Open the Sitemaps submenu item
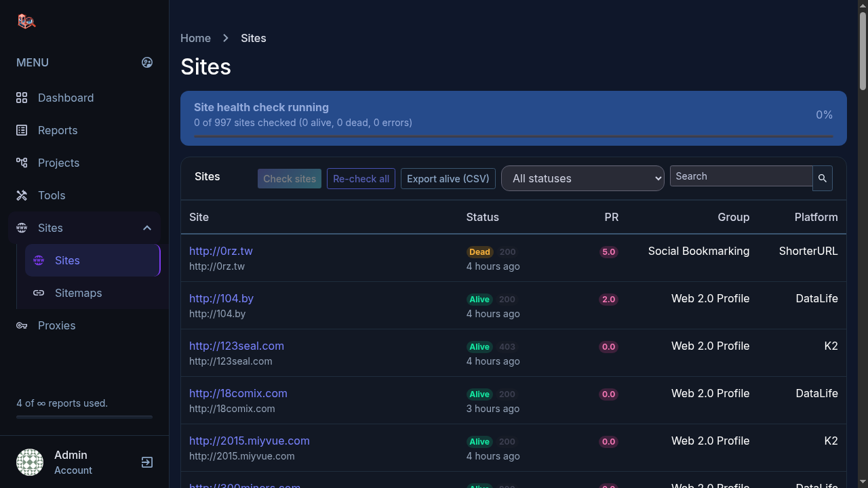This screenshot has width=868, height=488. pyautogui.click(x=93, y=293)
